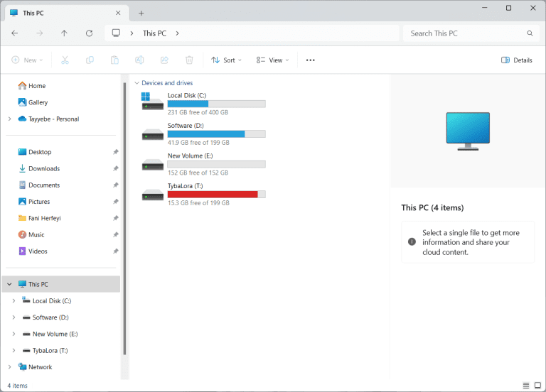
Task: Refresh the This PC view
Action: point(89,33)
